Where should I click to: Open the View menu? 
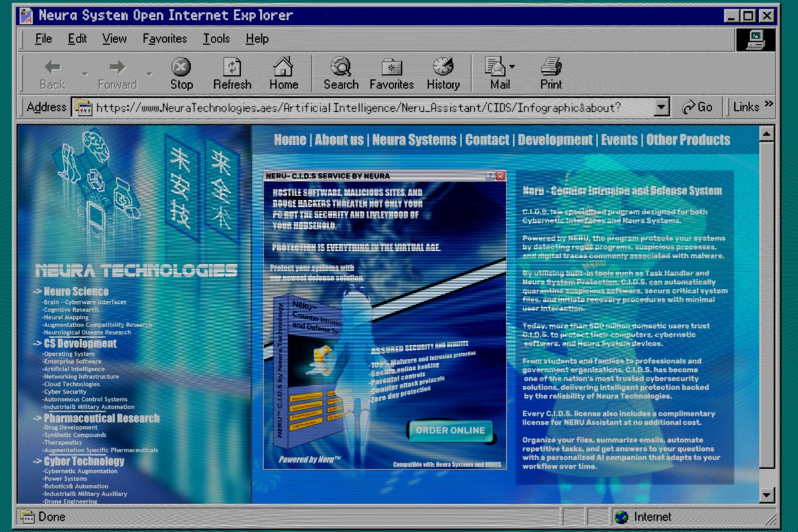pyautogui.click(x=114, y=39)
